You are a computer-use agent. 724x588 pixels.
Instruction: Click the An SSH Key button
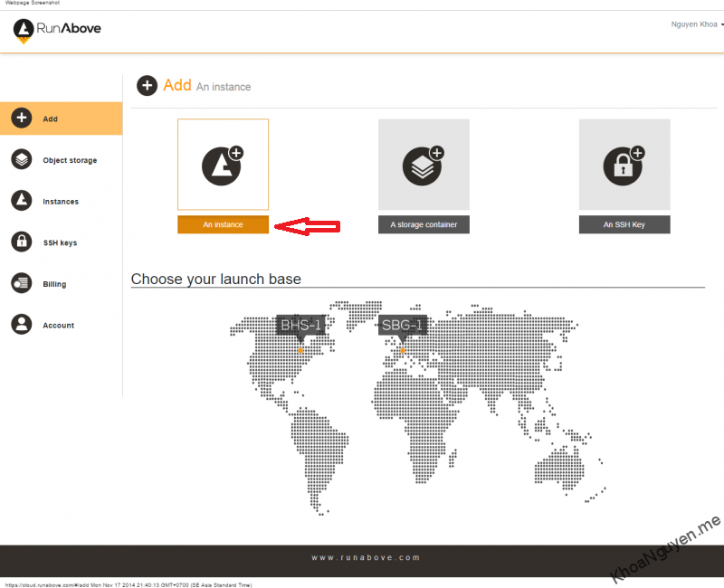[x=624, y=224]
